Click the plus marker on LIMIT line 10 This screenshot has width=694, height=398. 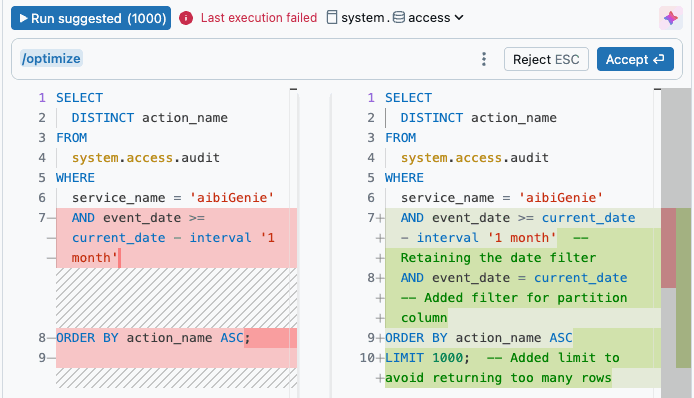380,358
